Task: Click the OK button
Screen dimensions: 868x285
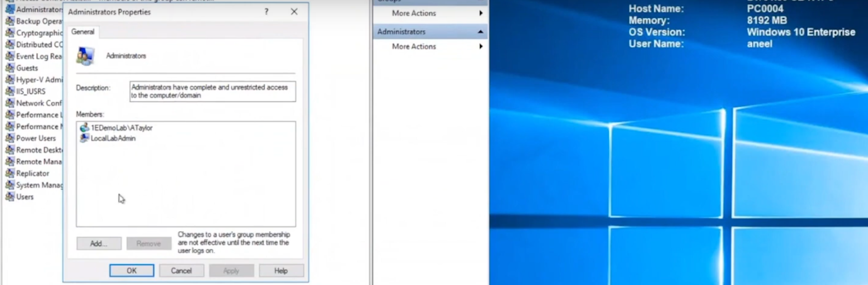Action: [132, 271]
